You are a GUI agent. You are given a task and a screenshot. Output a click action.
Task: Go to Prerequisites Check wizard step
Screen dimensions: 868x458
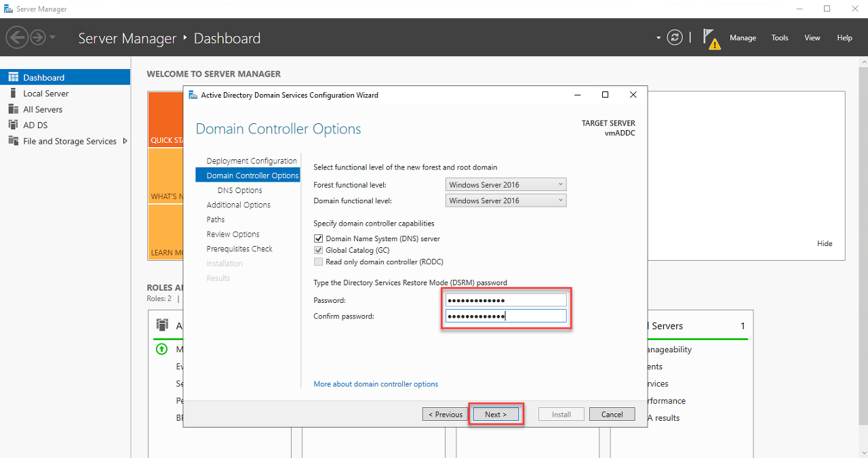tap(239, 249)
